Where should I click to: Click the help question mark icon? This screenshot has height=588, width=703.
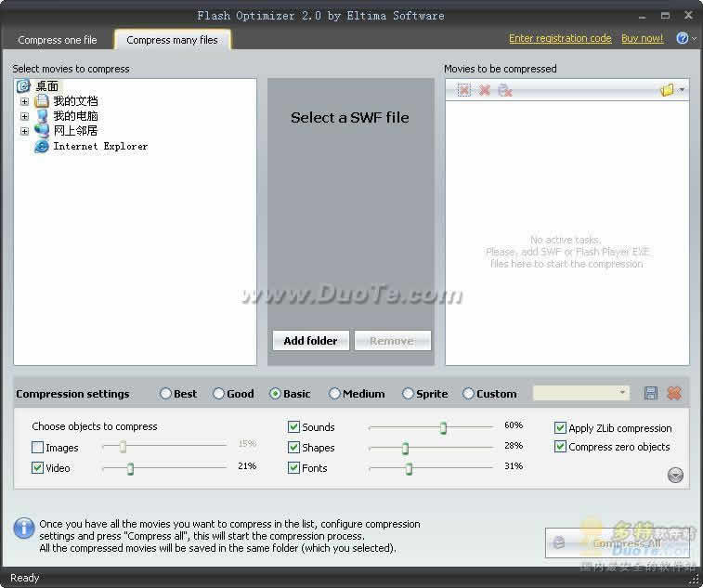(x=682, y=39)
